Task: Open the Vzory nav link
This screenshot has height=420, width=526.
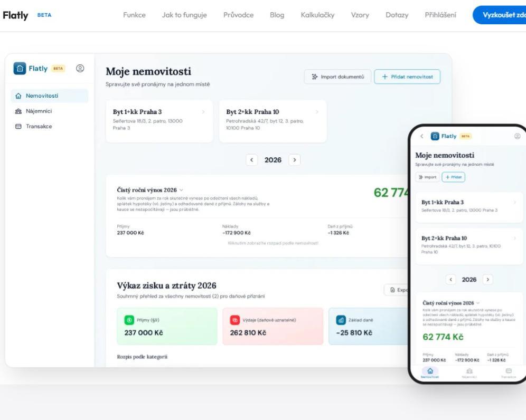Action: coord(360,15)
